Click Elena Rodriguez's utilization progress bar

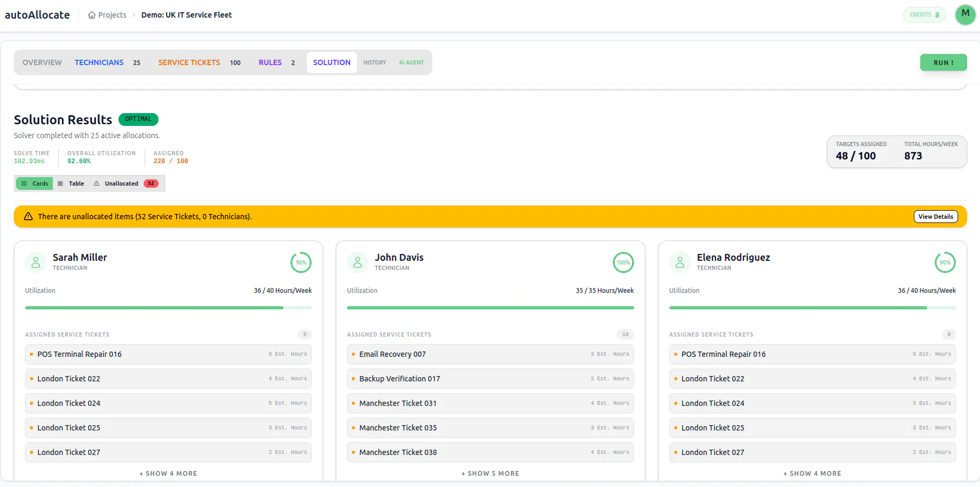click(812, 308)
